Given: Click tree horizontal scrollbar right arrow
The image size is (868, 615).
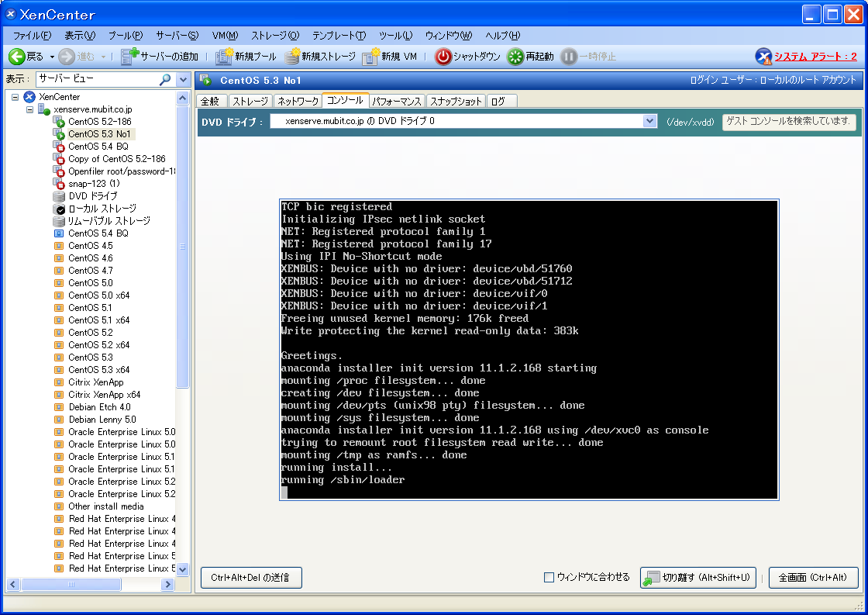Looking at the screenshot, I should (x=168, y=584).
